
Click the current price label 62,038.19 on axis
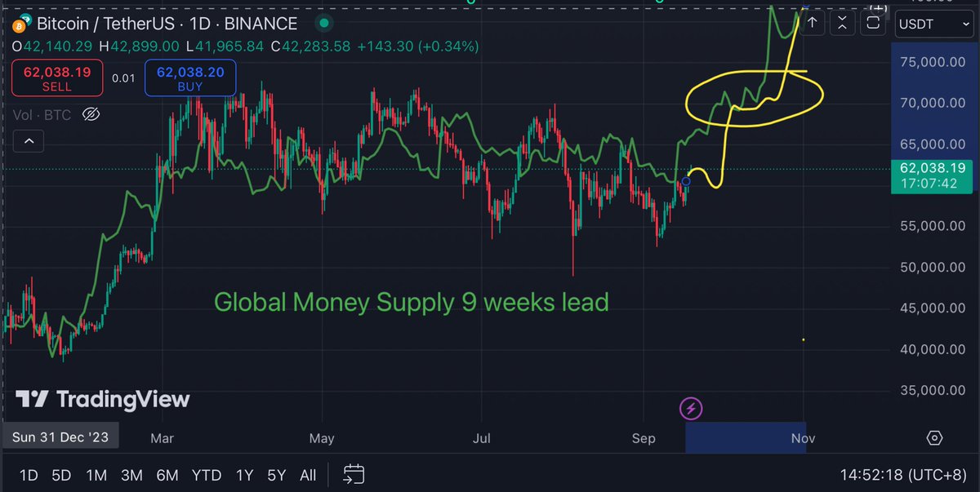933,167
